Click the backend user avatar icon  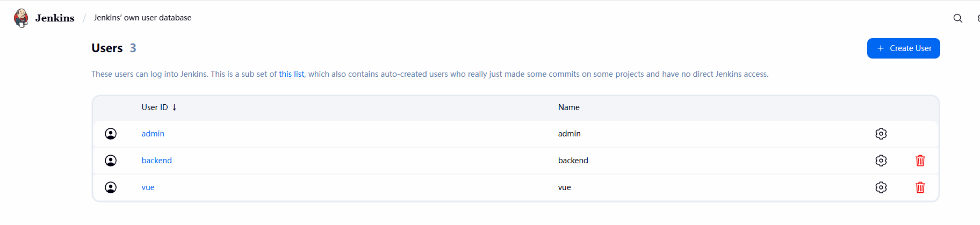click(111, 161)
